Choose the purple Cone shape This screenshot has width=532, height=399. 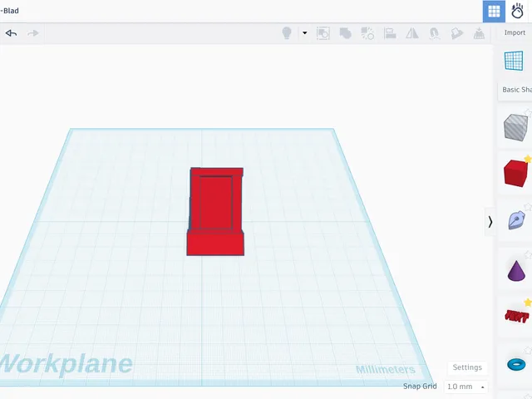pyautogui.click(x=516, y=270)
